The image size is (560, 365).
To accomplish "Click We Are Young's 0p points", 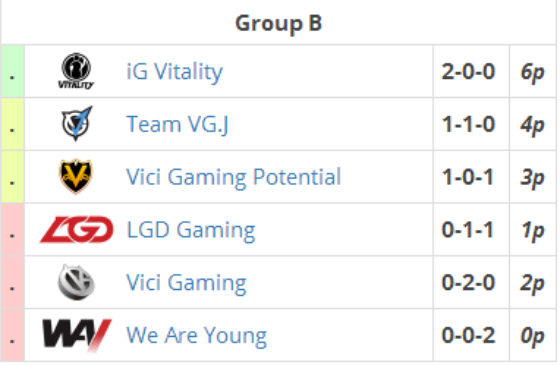I will tap(532, 336).
